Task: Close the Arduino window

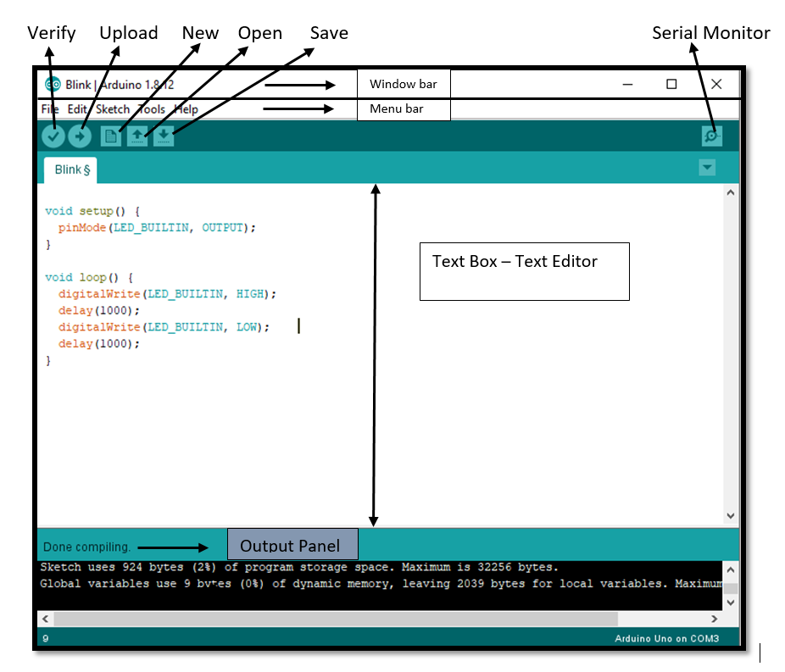Action: [716, 85]
